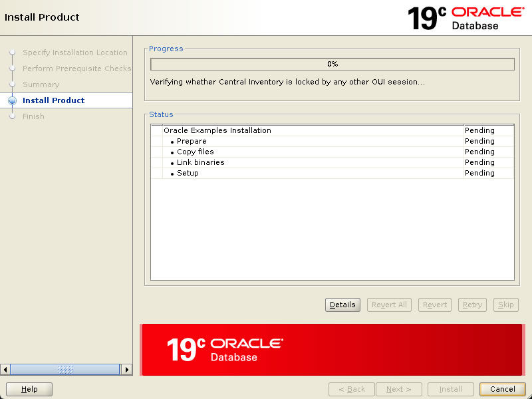Click the Oracle 19c logo in header
Image resolution: width=532 pixels, height=399 pixels.
[x=466, y=18]
